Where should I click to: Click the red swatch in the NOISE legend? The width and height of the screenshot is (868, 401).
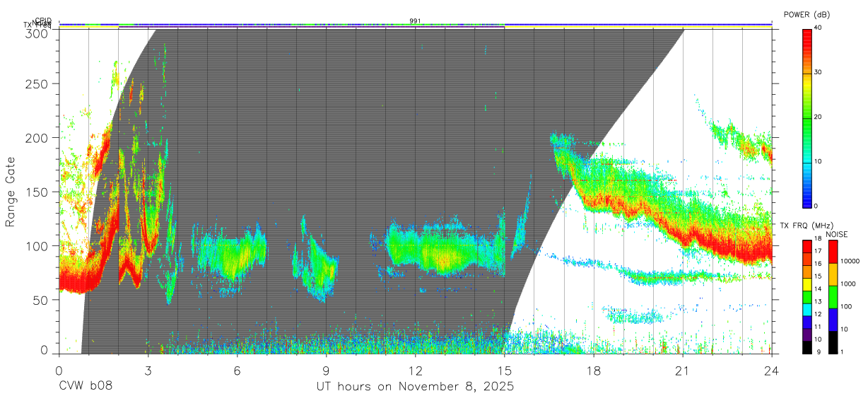(832, 252)
